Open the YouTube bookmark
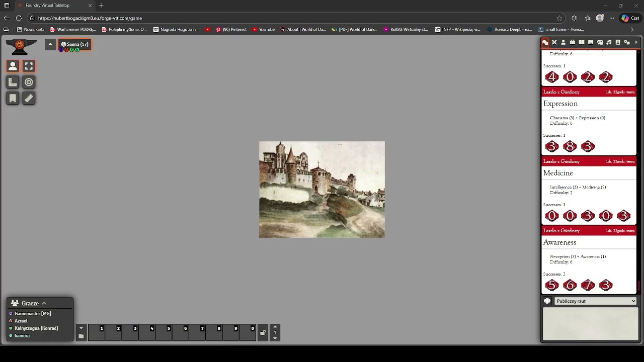This screenshot has height=362, width=644. tap(263, 30)
